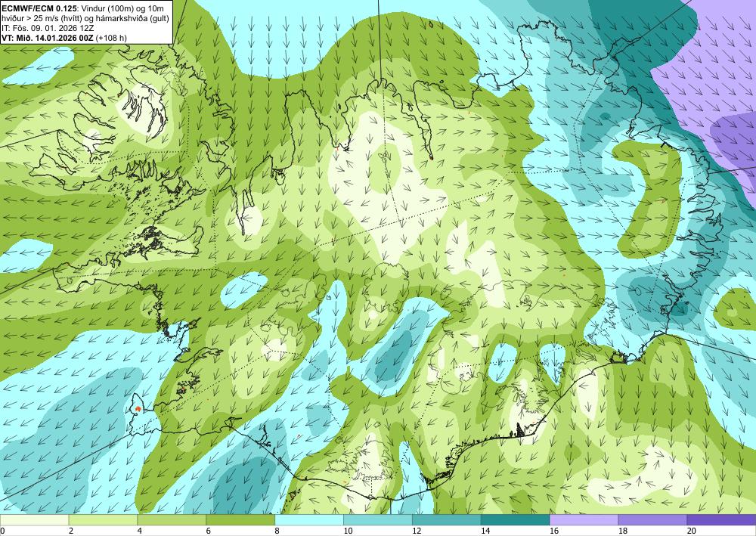The width and height of the screenshot is (756, 536).
Task: Click the purple 18–20 legend swatch
Action: click(652, 519)
